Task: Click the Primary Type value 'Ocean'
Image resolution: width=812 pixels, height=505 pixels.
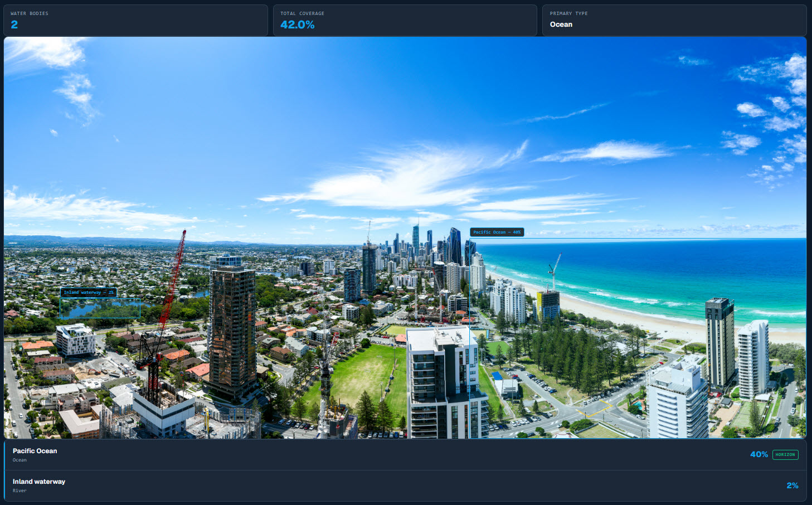Action: pyautogui.click(x=561, y=25)
